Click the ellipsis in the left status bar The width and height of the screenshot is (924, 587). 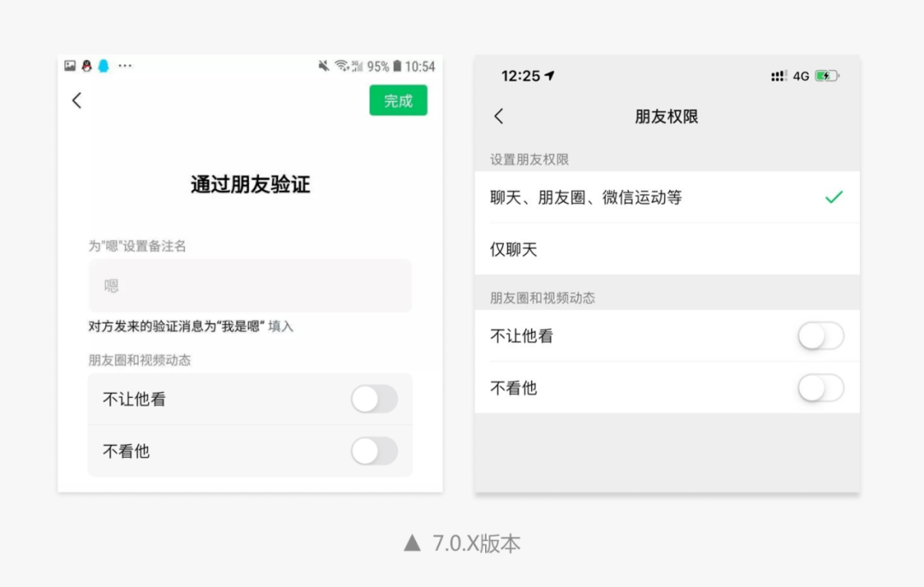point(124,64)
